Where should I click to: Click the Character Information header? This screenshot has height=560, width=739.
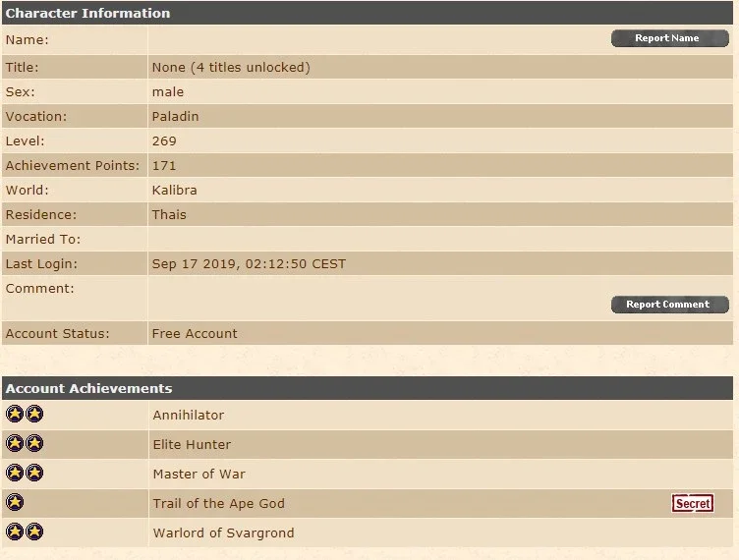[87, 13]
